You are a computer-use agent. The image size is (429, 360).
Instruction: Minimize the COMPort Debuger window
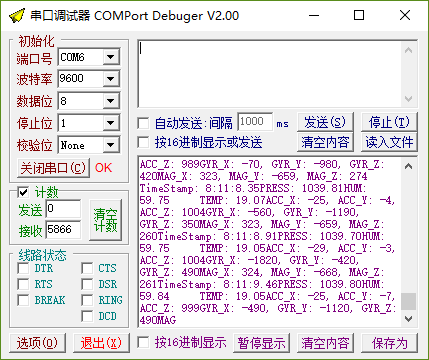tap(314, 15)
